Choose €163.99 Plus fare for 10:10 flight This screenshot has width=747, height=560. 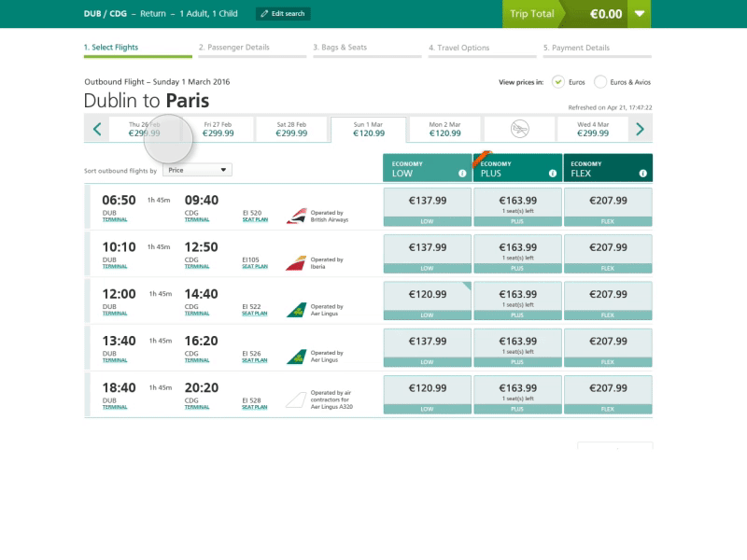(518, 254)
